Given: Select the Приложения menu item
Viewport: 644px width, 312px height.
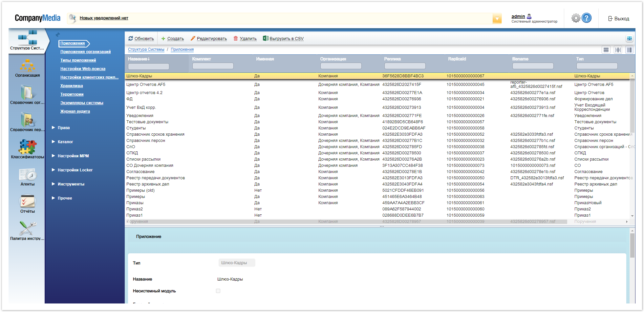Looking at the screenshot, I should [x=73, y=43].
